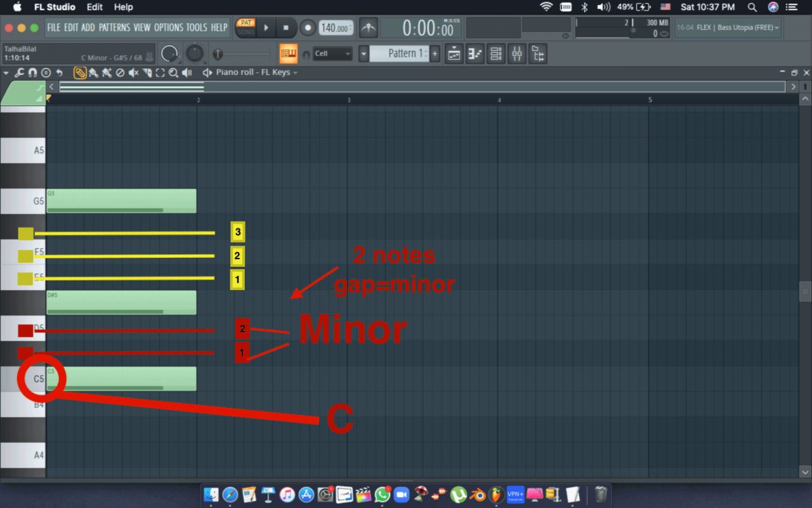Open the Playlist view icon
The width and height of the screenshot is (812, 508).
coord(454,54)
